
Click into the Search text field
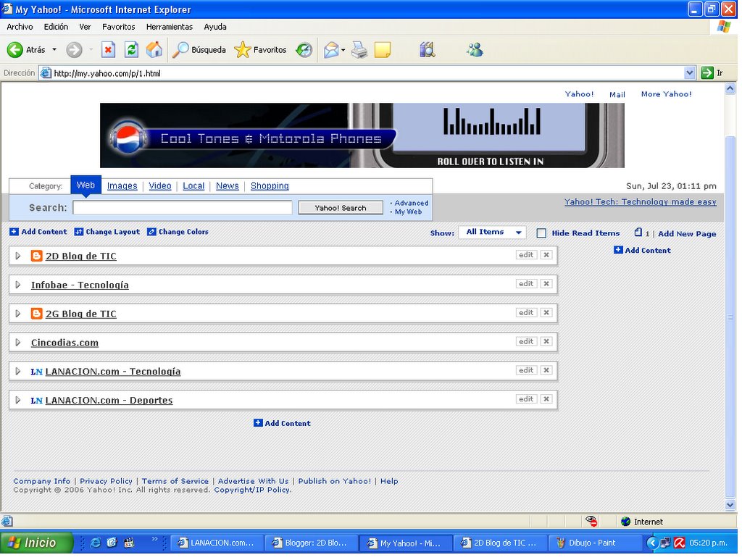(x=183, y=208)
